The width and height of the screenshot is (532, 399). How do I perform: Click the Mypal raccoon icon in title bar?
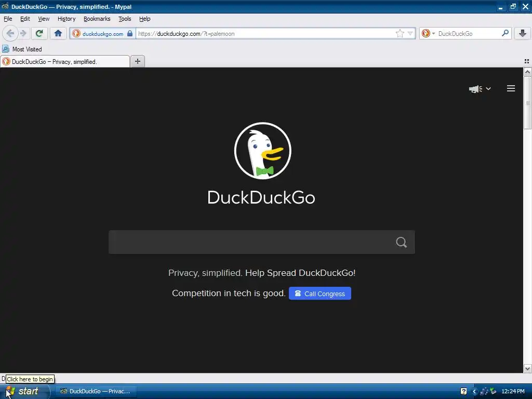[5, 6]
